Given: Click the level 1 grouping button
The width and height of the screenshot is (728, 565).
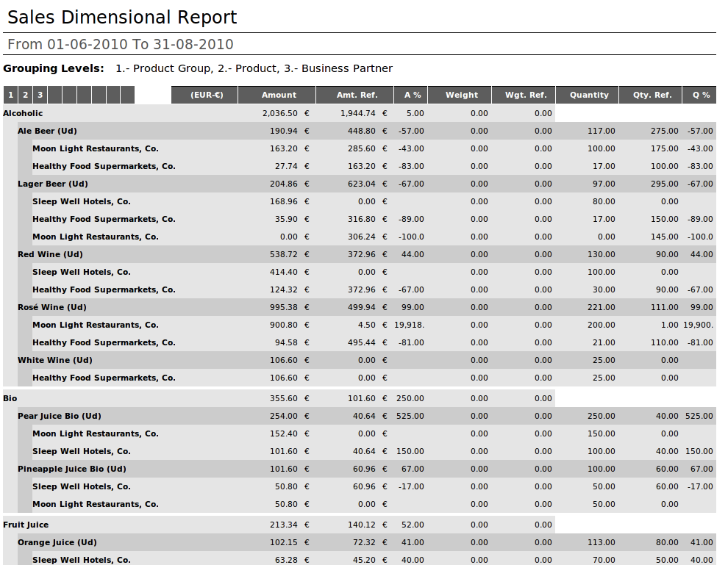Looking at the screenshot, I should (x=10, y=95).
